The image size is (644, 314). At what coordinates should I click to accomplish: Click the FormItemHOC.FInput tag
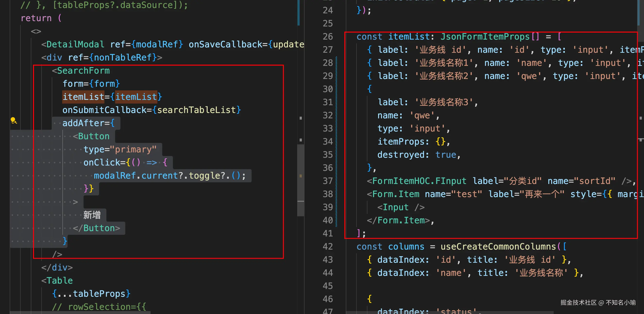click(419, 181)
